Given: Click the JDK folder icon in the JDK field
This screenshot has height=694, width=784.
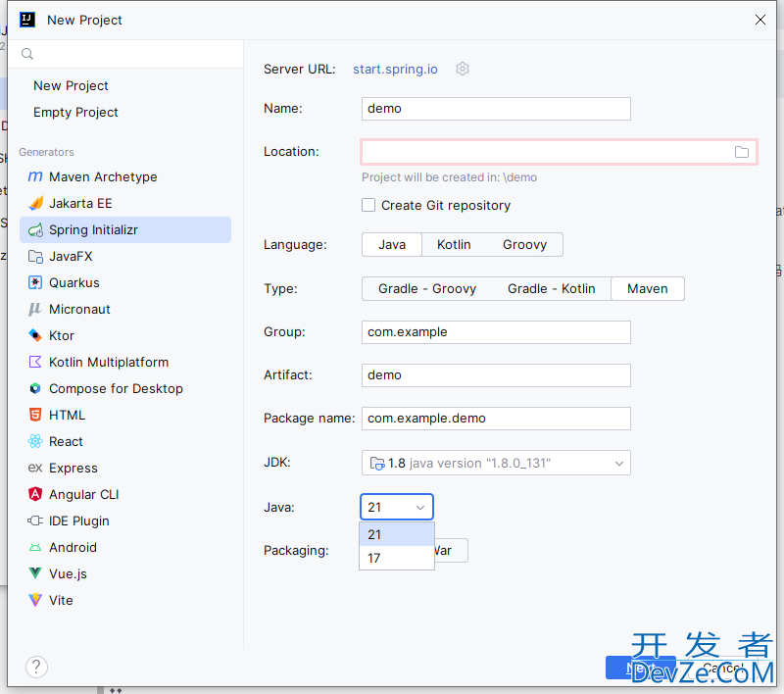Looking at the screenshot, I should (377, 463).
